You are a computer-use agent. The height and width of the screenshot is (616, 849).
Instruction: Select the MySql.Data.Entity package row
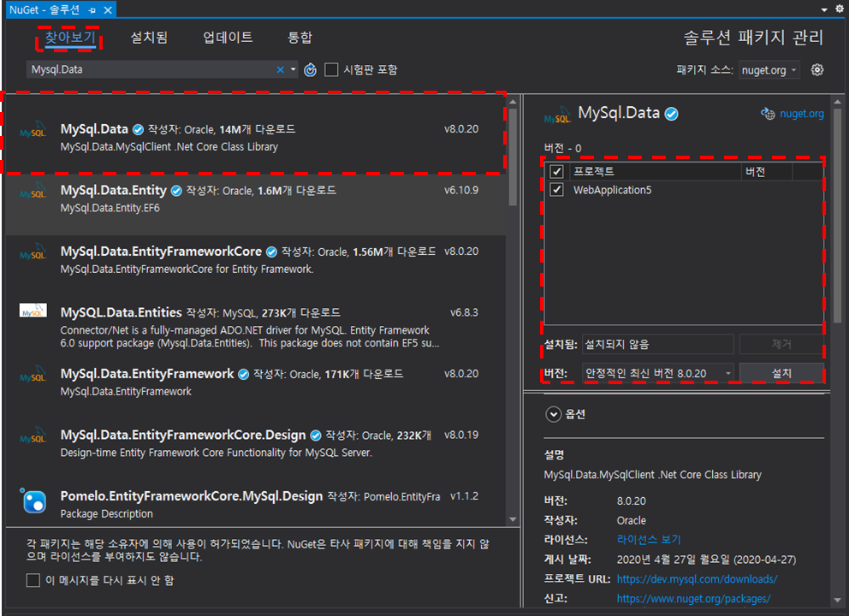click(x=256, y=204)
